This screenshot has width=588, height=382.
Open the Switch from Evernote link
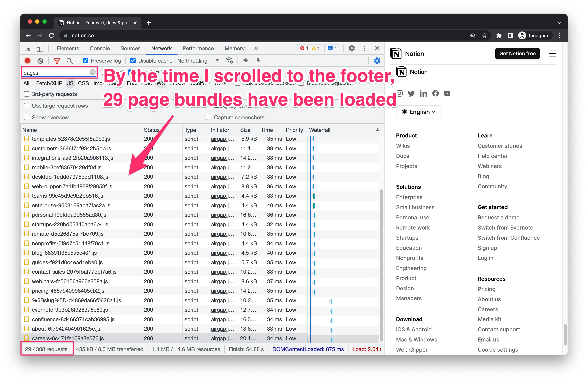(505, 228)
